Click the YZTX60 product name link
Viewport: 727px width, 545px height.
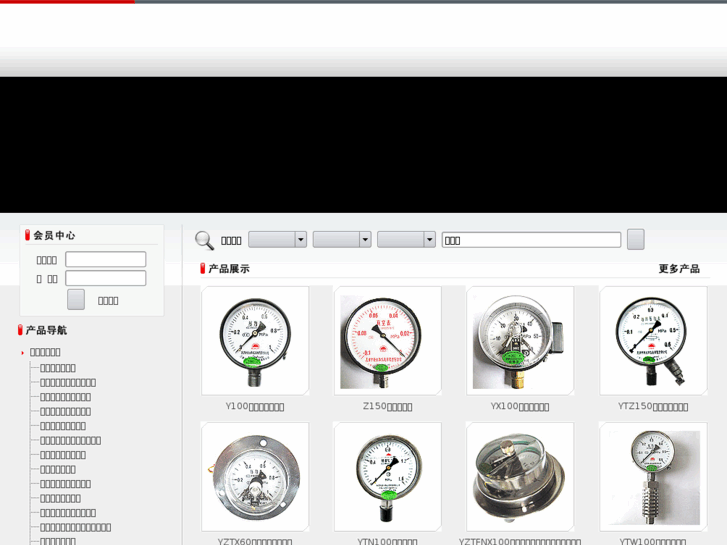(255, 541)
